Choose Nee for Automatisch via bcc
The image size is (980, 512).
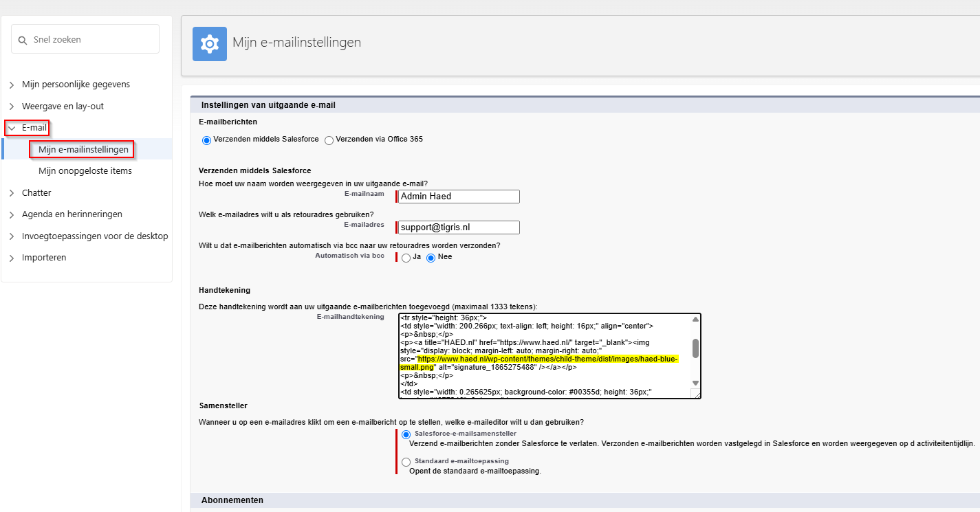pos(431,258)
